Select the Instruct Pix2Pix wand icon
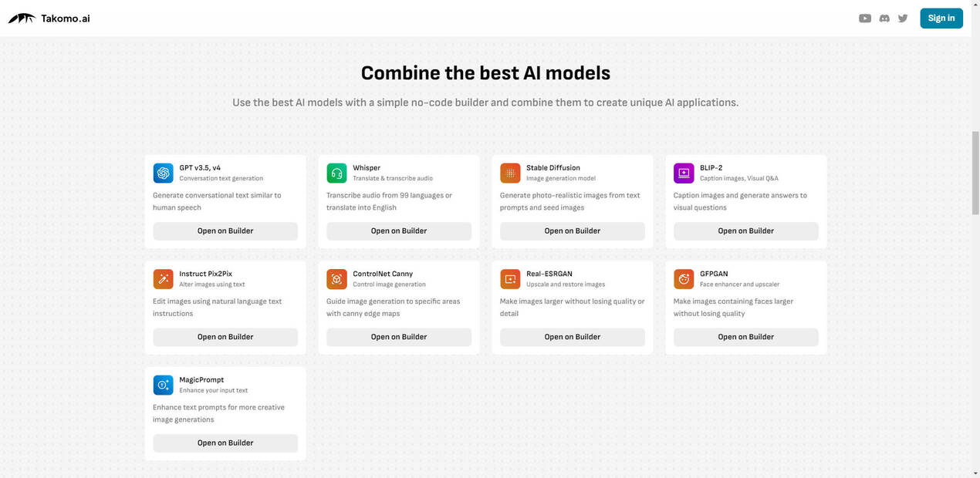The height and width of the screenshot is (478, 980). (163, 279)
